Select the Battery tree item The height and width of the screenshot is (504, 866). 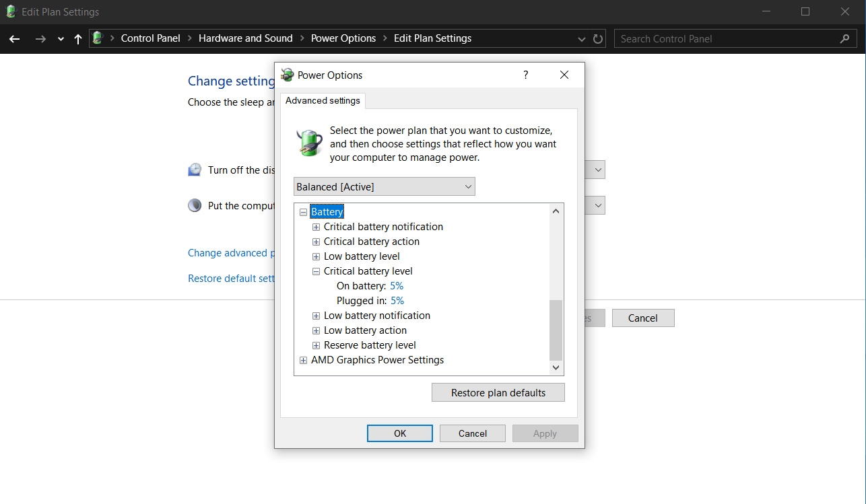pyautogui.click(x=327, y=212)
